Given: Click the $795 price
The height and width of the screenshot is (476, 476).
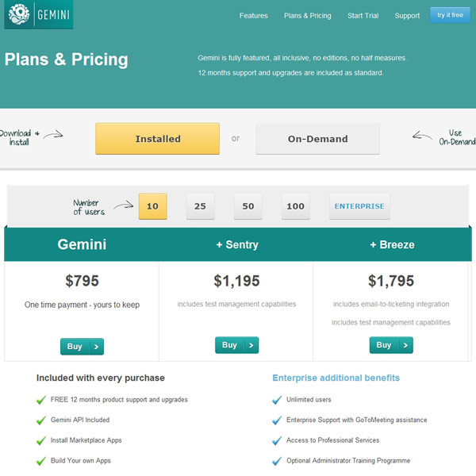Looking at the screenshot, I should coord(82,281).
